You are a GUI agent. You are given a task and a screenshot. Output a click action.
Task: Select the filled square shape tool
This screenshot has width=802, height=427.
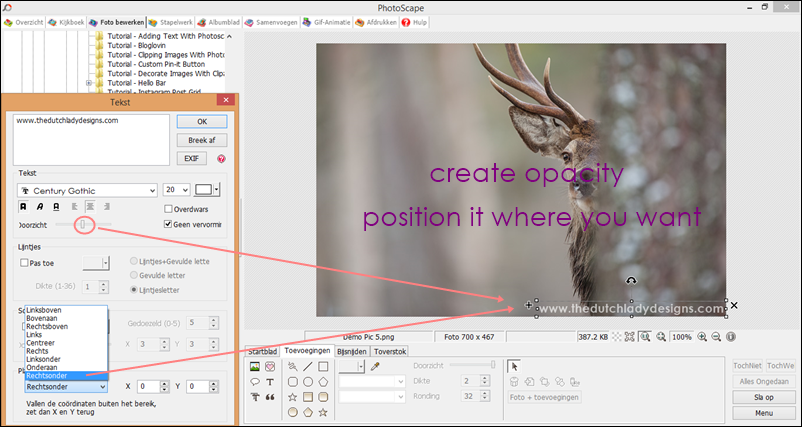click(308, 397)
